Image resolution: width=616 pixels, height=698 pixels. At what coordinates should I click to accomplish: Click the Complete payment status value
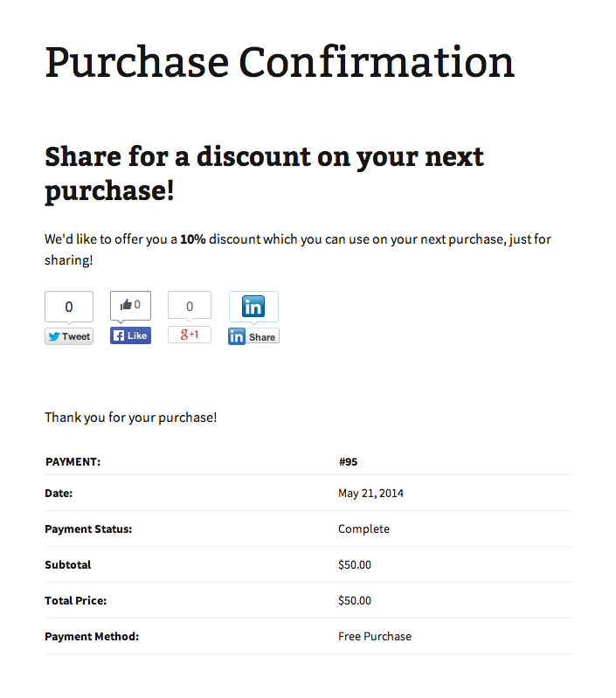point(363,529)
